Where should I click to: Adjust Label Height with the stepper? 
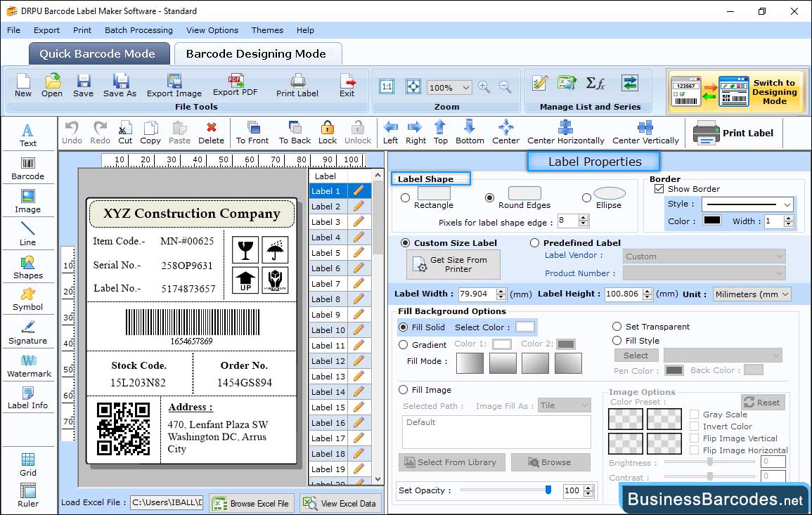point(647,294)
